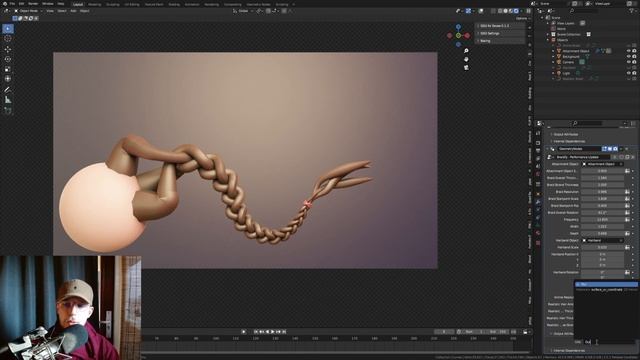The image size is (640, 360).
Task: Disable Attachment Object in renders
Action: click(634, 51)
